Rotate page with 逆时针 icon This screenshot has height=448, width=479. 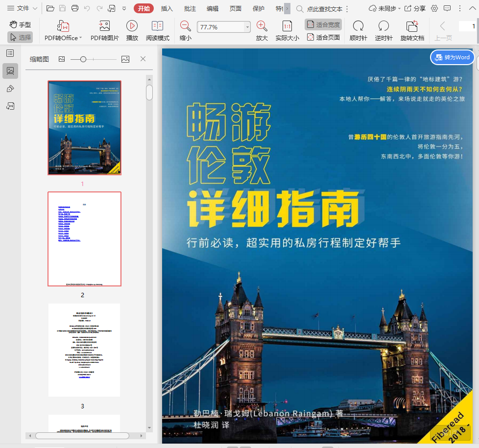(383, 26)
